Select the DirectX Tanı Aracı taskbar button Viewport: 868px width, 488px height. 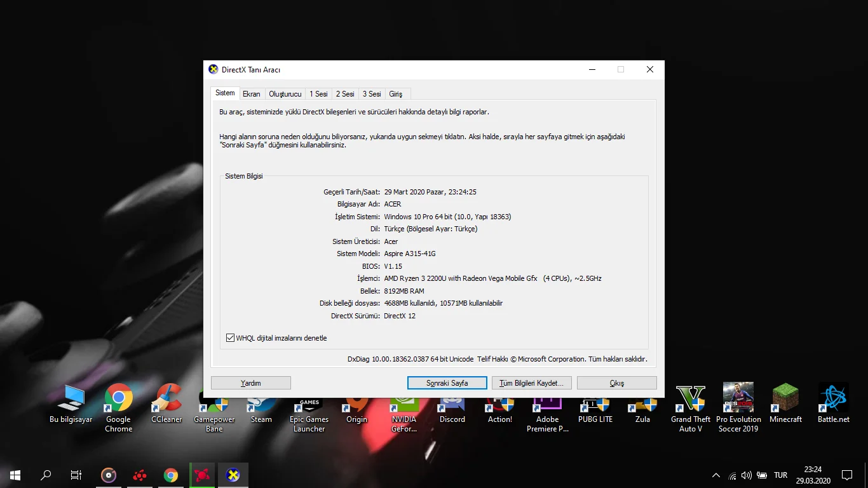tap(233, 475)
